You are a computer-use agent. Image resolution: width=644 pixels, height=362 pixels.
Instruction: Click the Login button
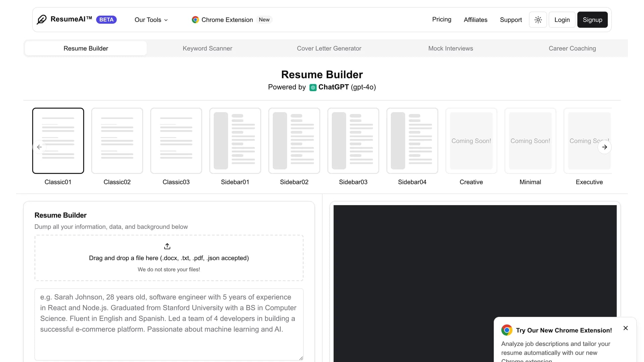click(x=562, y=20)
